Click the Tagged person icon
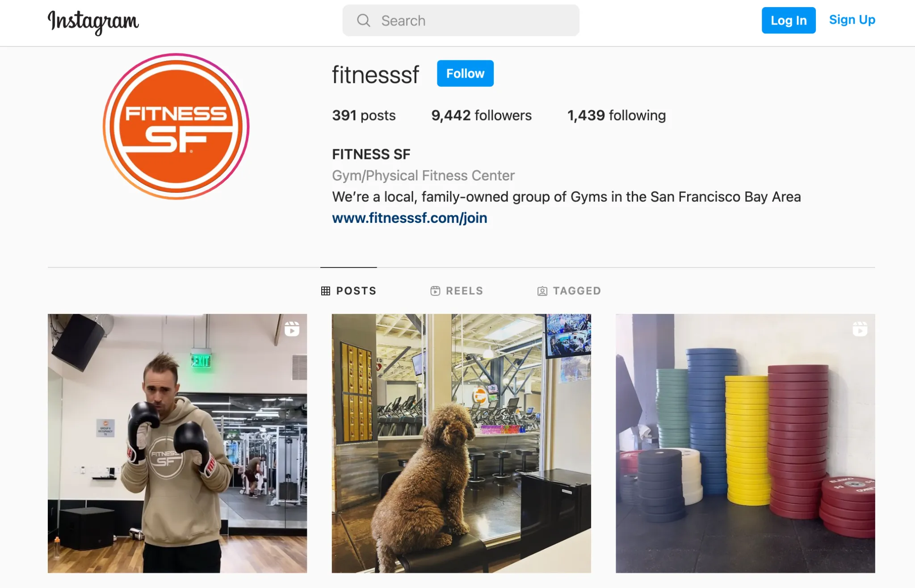Viewport: 915px width, 588px height. tap(542, 291)
